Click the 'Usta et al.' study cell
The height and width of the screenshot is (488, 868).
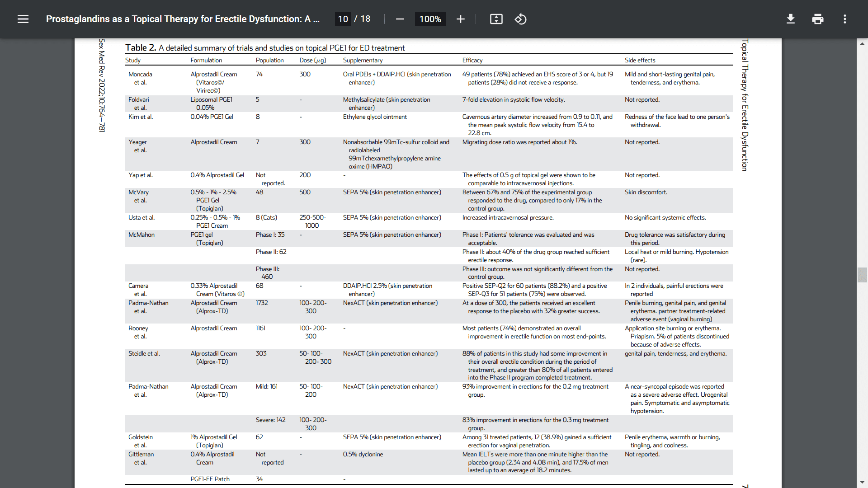click(142, 217)
